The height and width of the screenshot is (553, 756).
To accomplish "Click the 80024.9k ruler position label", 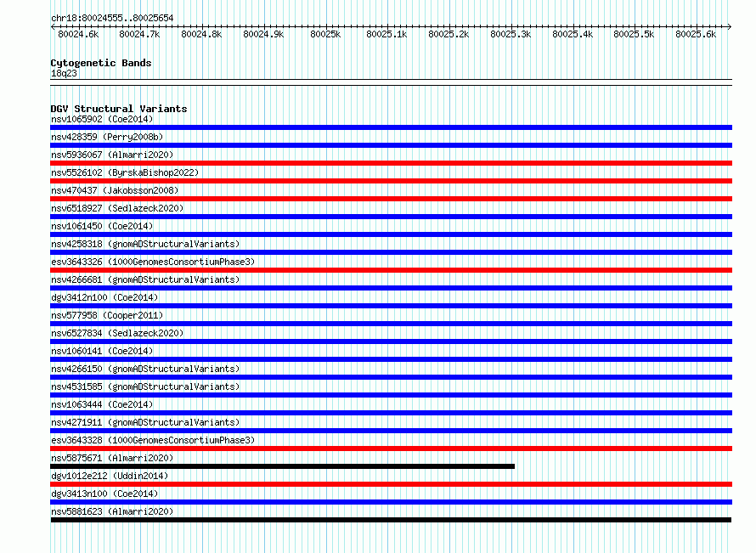I will 263,34.
